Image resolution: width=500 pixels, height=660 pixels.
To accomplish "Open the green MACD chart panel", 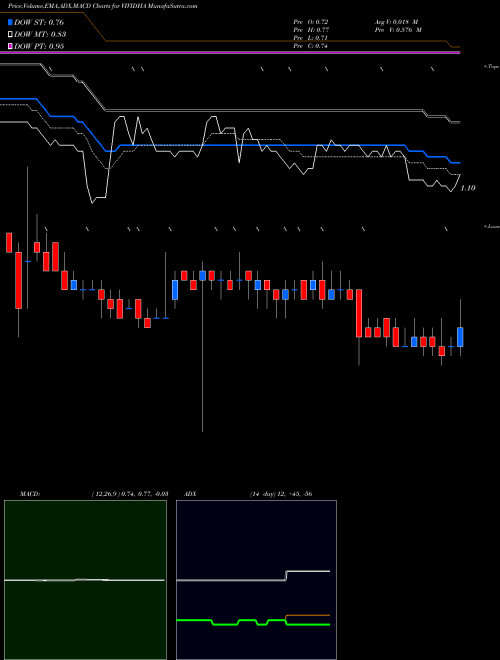I will (85, 580).
